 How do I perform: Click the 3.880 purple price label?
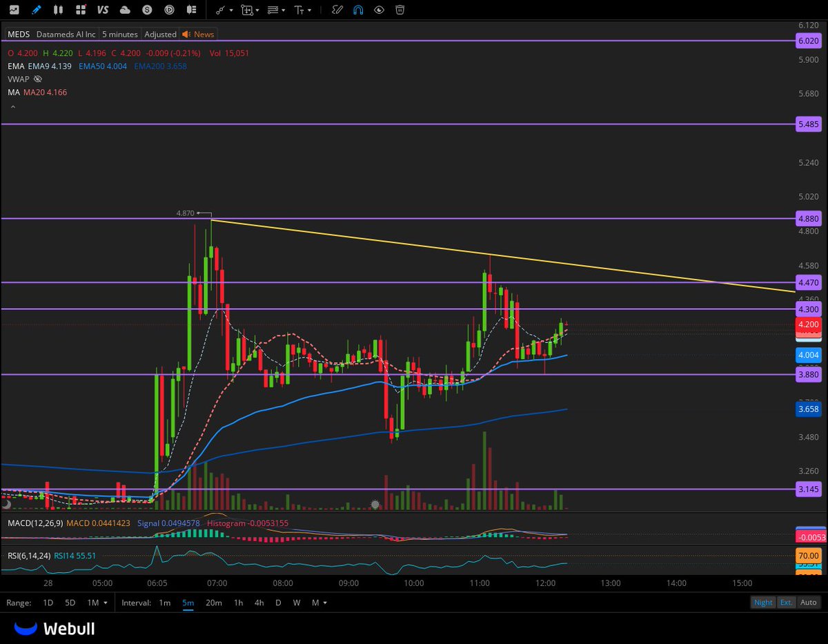click(x=808, y=374)
